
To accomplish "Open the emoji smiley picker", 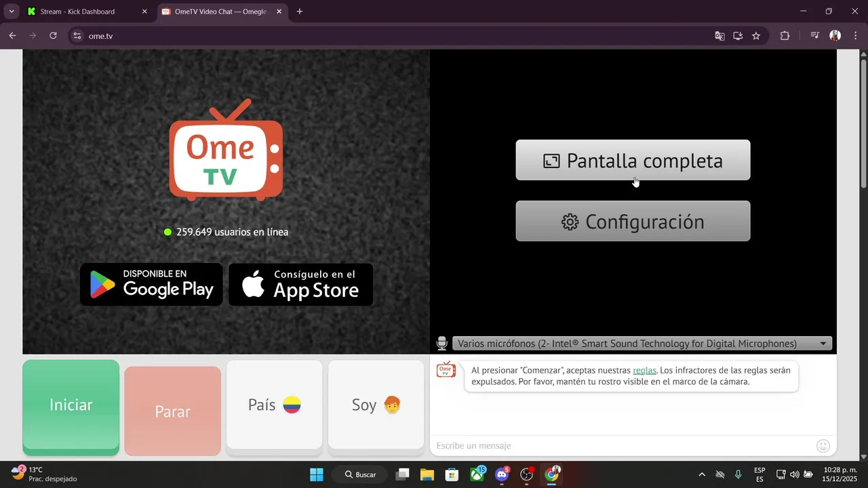I will pyautogui.click(x=823, y=445).
